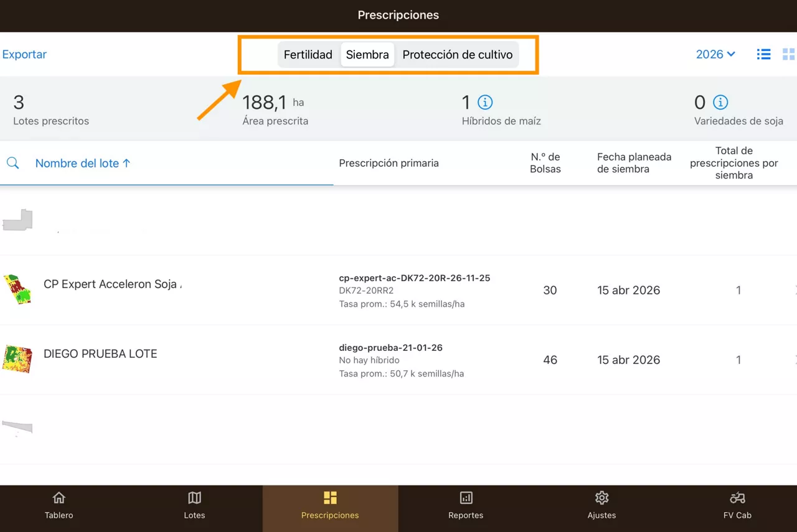The image size is (797, 532).
Task: Switch to list view in the top right
Action: click(763, 54)
